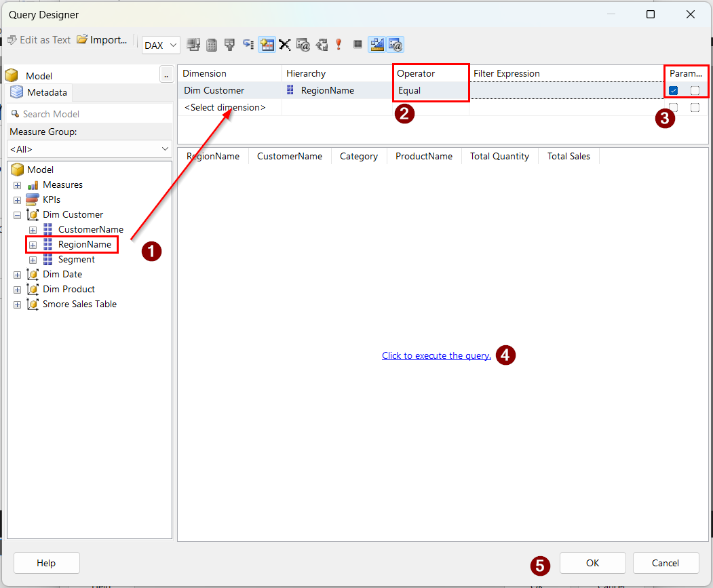Toggle last checkbox in Select dimension row
Image resolution: width=713 pixels, height=588 pixels.
point(695,107)
